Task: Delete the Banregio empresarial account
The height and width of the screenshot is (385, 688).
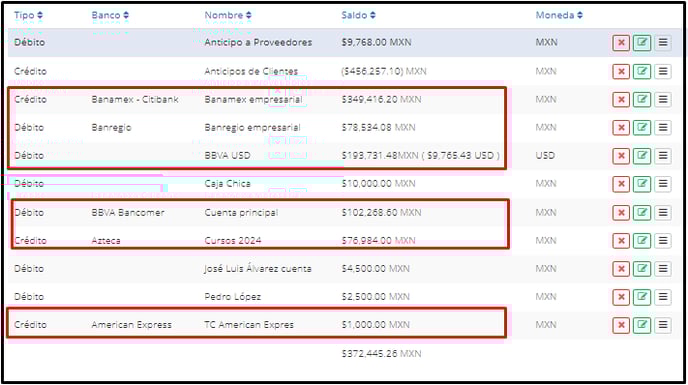Action: point(621,128)
